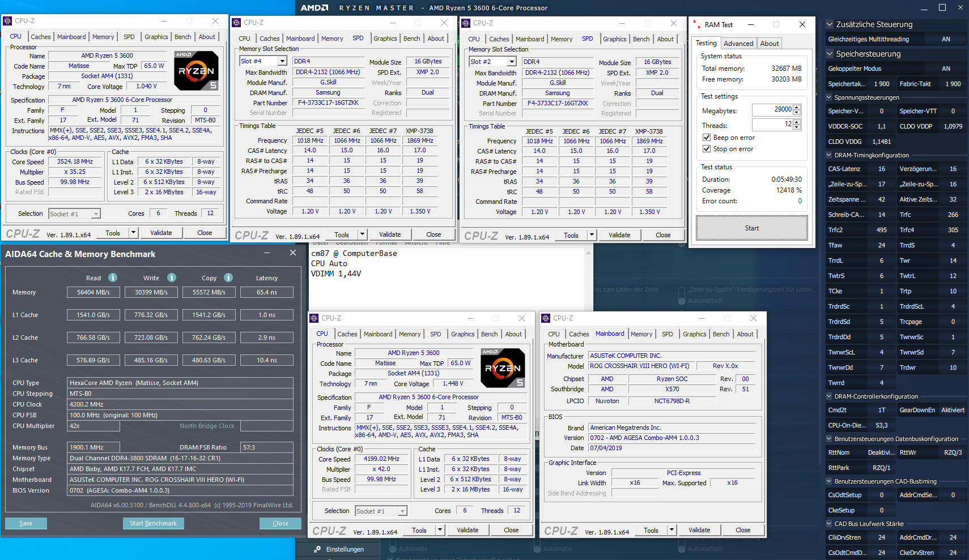Click Save in AIDA64 benchmark window
969x560 pixels.
pos(26,523)
